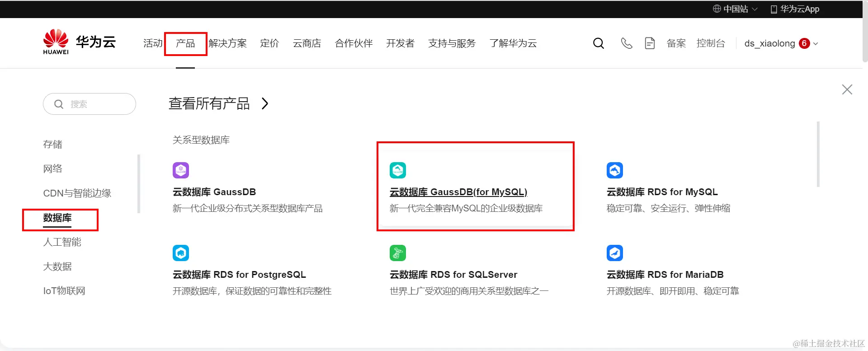
Task: Click the teal GaussDB(for MySQL) icon
Action: pyautogui.click(x=398, y=170)
